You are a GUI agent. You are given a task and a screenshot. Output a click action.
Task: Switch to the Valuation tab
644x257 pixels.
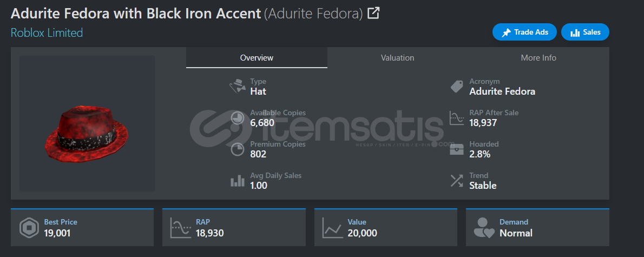point(397,58)
